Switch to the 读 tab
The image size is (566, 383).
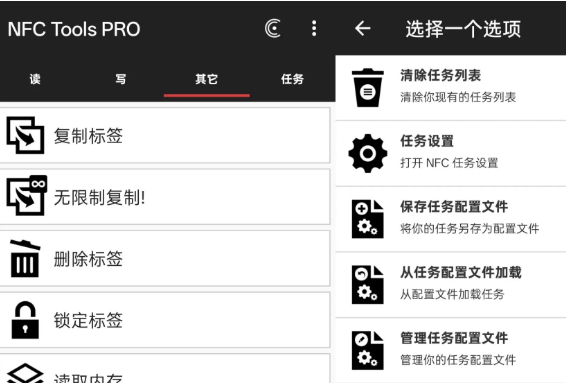click(x=35, y=79)
